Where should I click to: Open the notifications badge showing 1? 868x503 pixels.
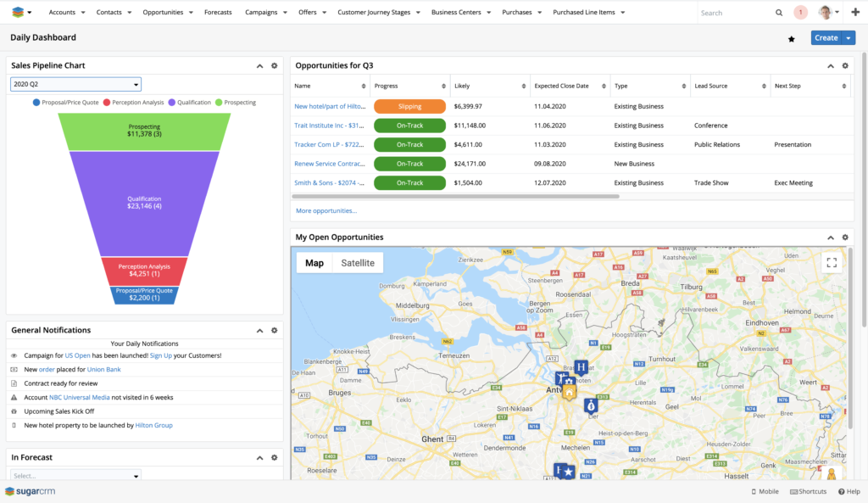pos(801,13)
